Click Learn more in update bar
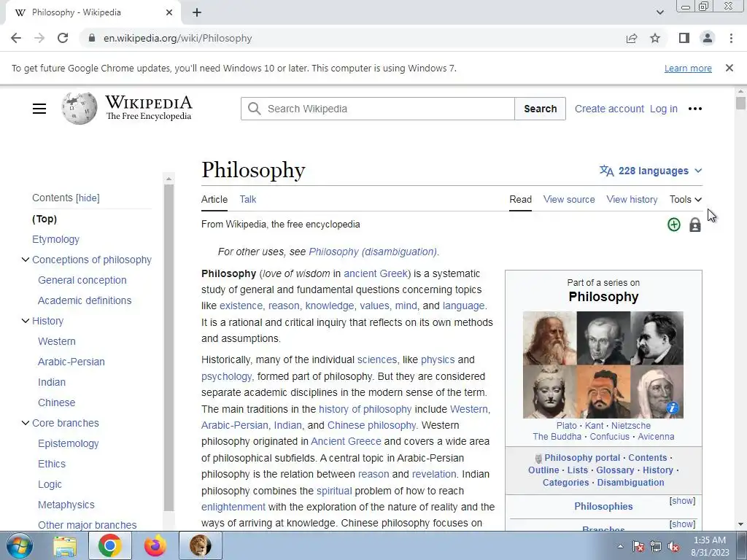 (688, 68)
